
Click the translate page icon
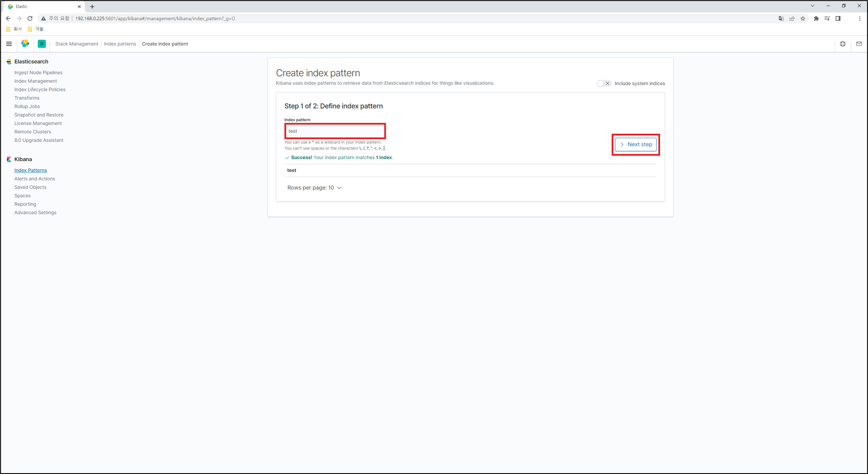781,19
